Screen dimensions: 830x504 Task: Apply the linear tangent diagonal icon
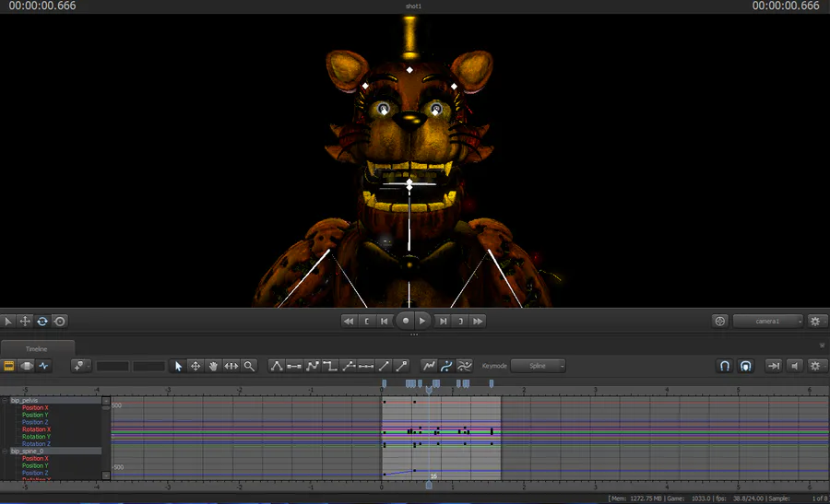[x=384, y=366]
